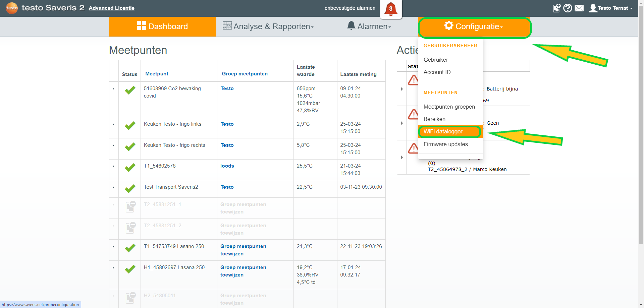Click inactive status icon for T2_45881251_1

click(x=130, y=206)
